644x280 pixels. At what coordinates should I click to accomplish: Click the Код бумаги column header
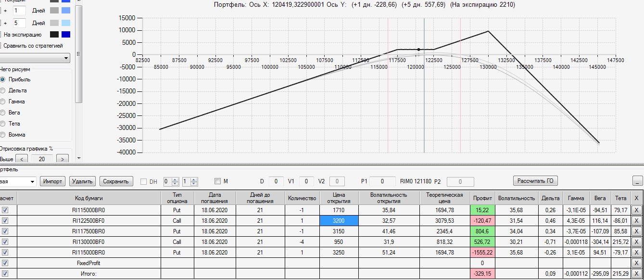coord(89,198)
